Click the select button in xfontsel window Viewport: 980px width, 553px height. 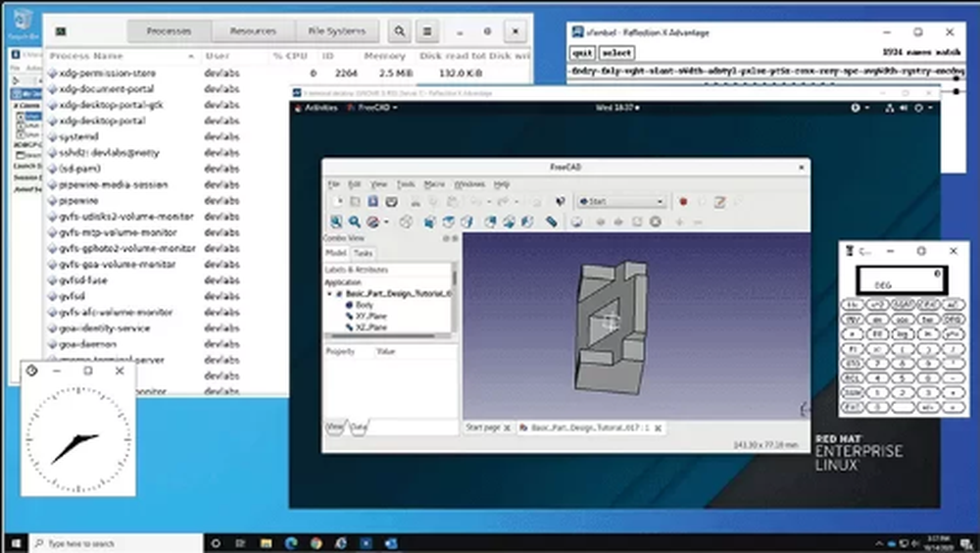tap(616, 53)
